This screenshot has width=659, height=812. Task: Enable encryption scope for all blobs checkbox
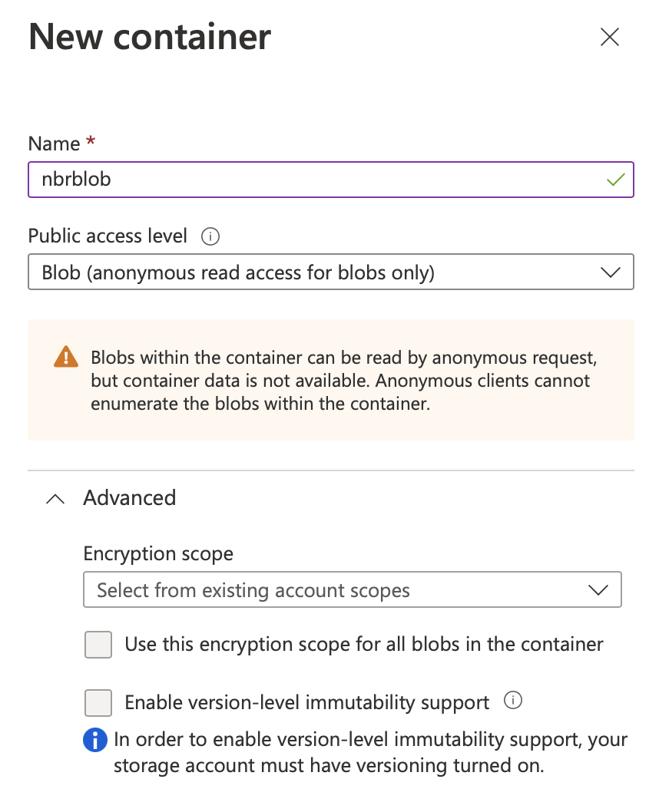point(98,644)
